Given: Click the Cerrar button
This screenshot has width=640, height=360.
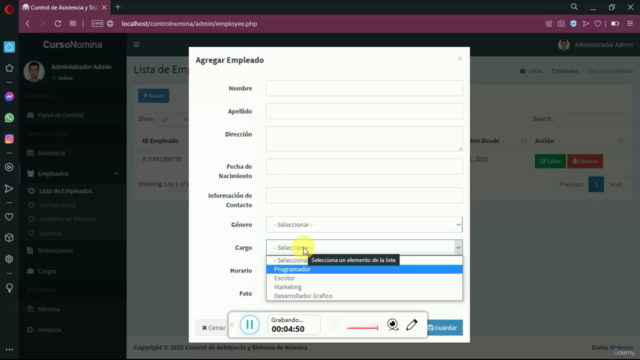Looking at the screenshot, I should pos(212,328).
